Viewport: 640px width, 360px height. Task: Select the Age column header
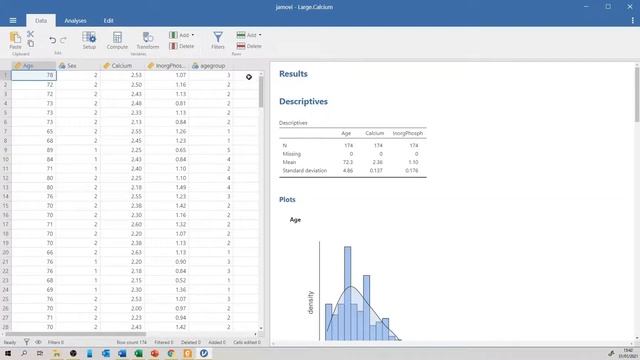33,66
